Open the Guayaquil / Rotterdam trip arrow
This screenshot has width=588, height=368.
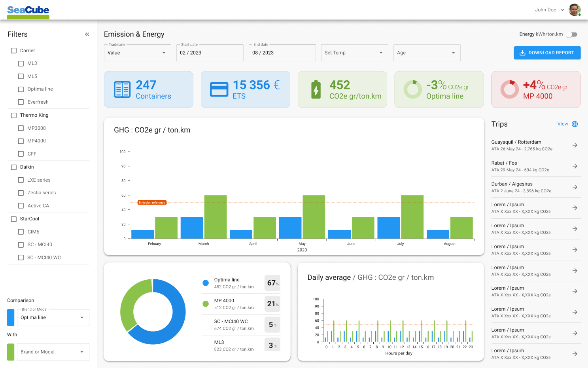575,145
